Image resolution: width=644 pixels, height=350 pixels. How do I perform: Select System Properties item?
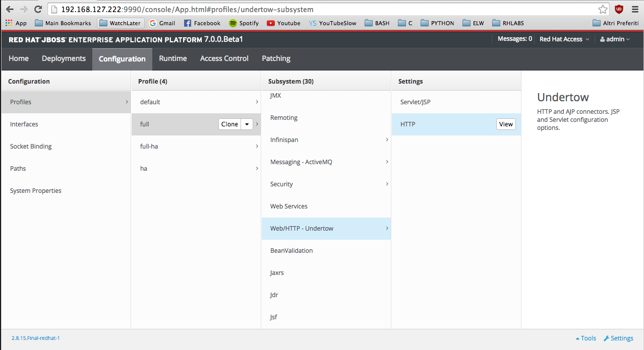click(x=66, y=191)
